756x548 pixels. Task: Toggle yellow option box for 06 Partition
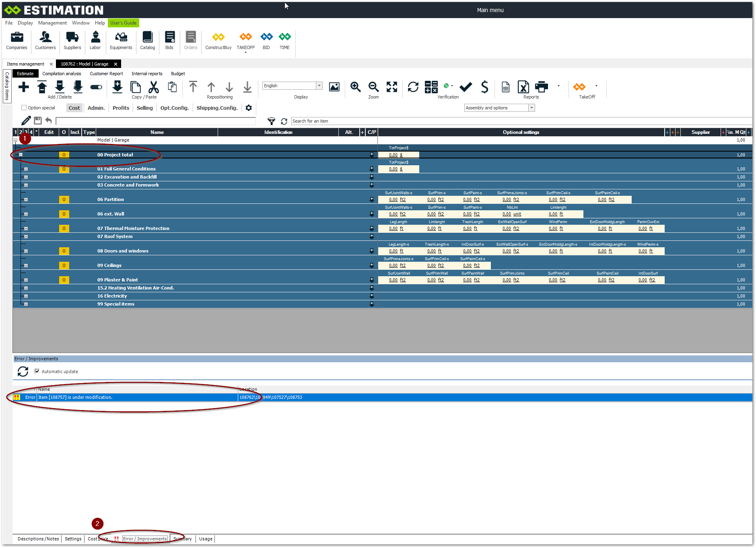tap(64, 199)
